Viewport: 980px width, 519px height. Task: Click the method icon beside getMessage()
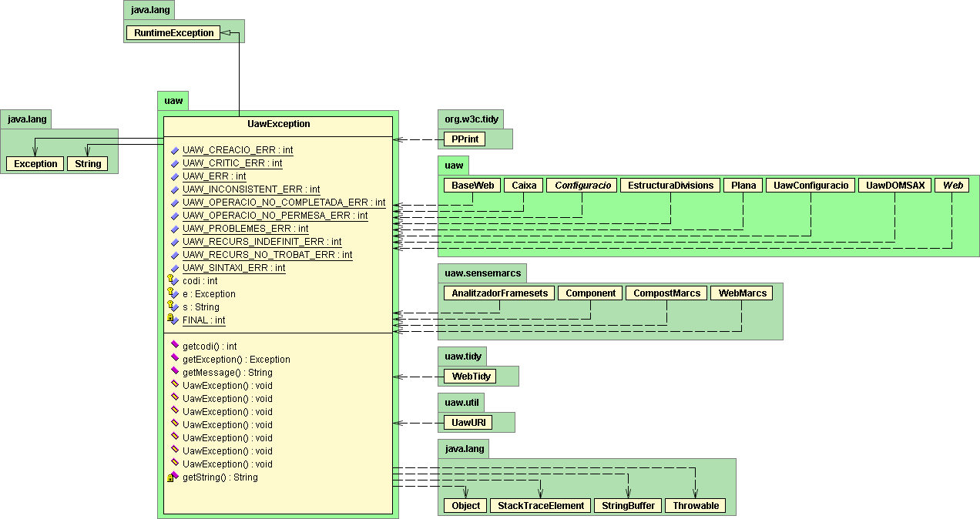coord(174,373)
